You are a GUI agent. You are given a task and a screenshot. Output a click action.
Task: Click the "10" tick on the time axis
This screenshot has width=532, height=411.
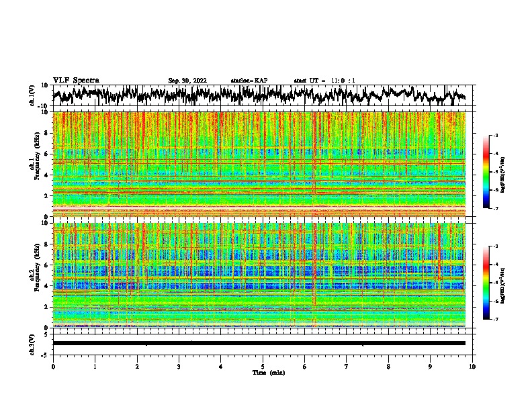(x=472, y=367)
